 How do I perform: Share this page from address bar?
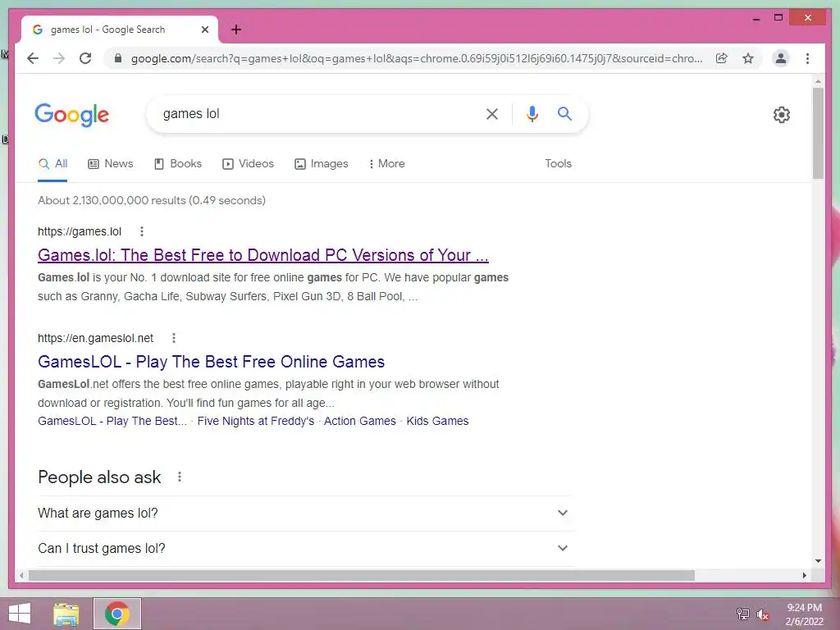722,58
